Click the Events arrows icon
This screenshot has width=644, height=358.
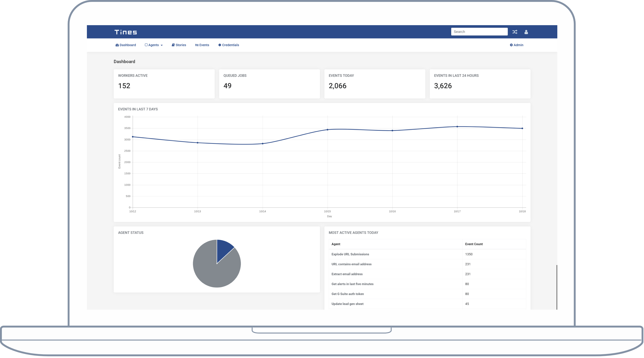click(x=197, y=45)
